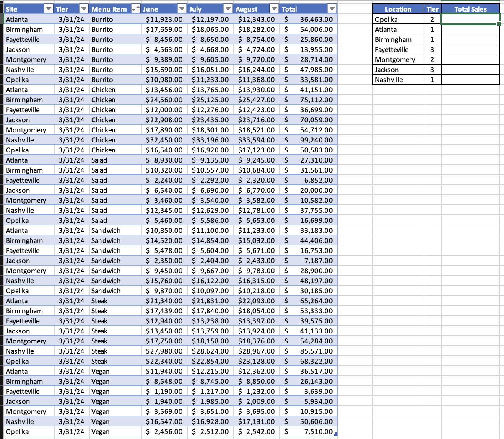
Task: Select Fayetteville Salad August value of $2,320.00
Action: click(x=256, y=180)
